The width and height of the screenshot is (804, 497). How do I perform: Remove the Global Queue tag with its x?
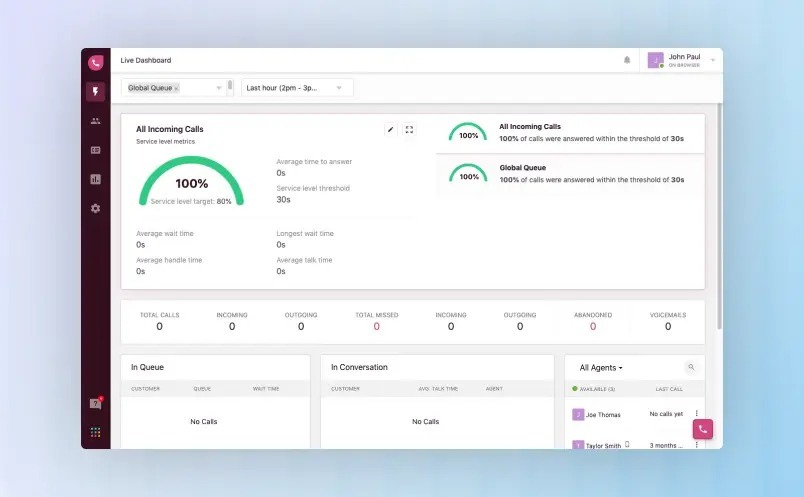pyautogui.click(x=176, y=88)
